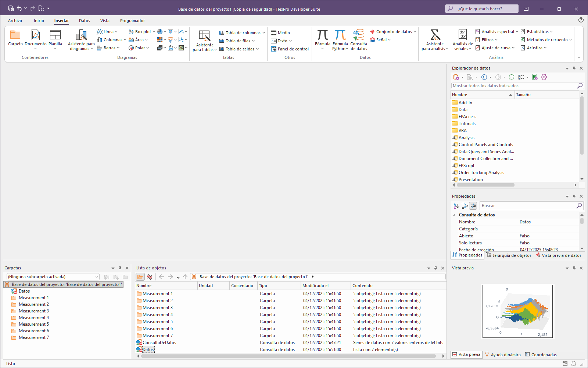Pin the Explorador de datos panel
The height and width of the screenshot is (368, 588).
(x=574, y=68)
